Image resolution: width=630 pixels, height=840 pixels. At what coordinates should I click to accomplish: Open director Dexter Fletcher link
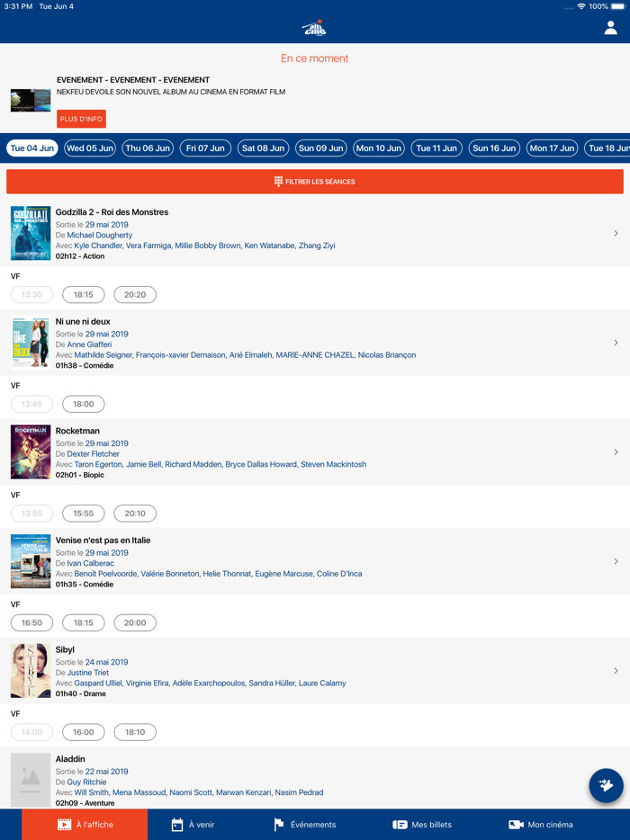pos(94,454)
